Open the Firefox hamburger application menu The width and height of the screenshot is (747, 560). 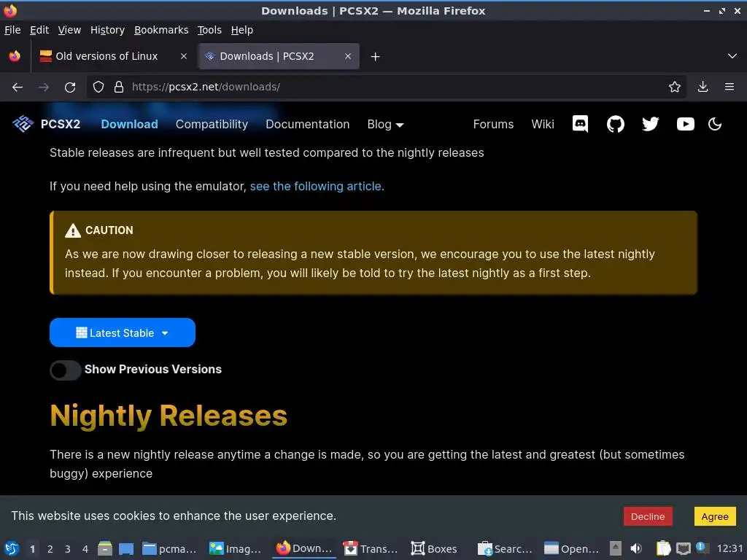coord(729,87)
